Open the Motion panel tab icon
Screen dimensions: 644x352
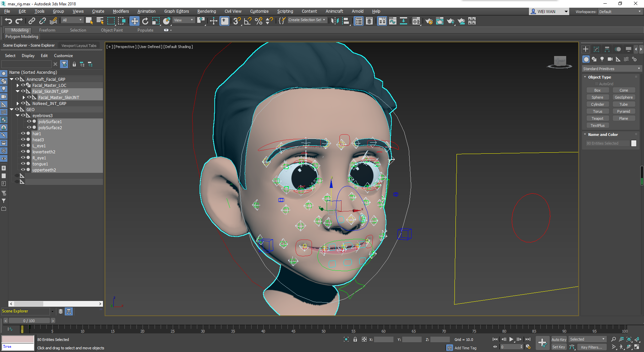(x=618, y=49)
